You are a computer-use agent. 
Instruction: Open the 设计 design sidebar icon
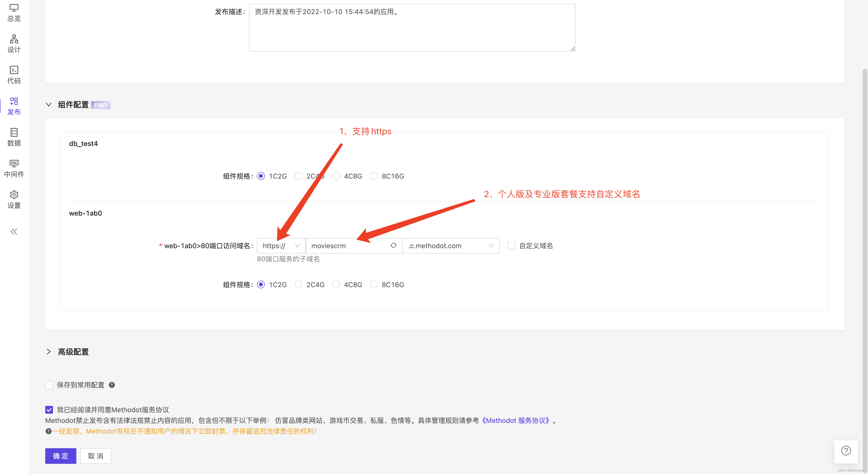pos(14,44)
